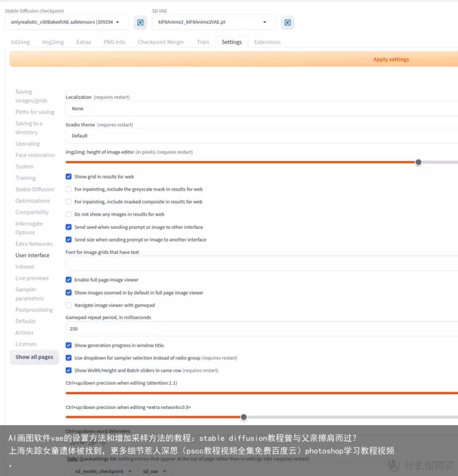Open Saving images/grids settings page
The width and height of the screenshot is (458, 476).
(31, 96)
